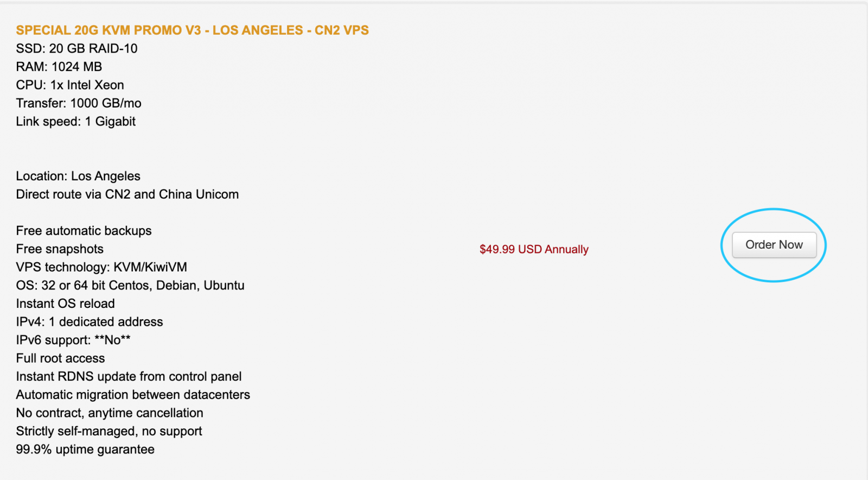Click the IPv6 support No line
Screen dimensions: 868x480
tap(73, 340)
